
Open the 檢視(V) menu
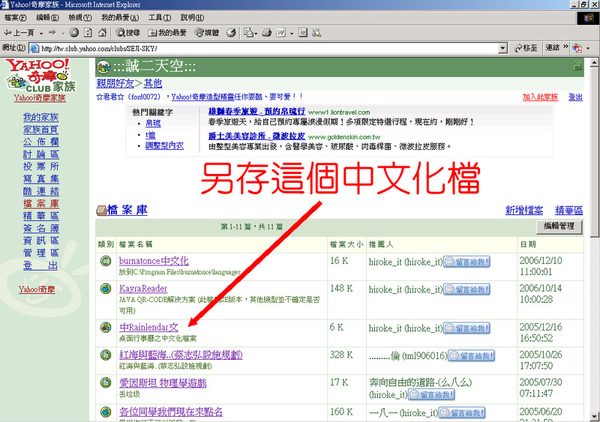80,18
